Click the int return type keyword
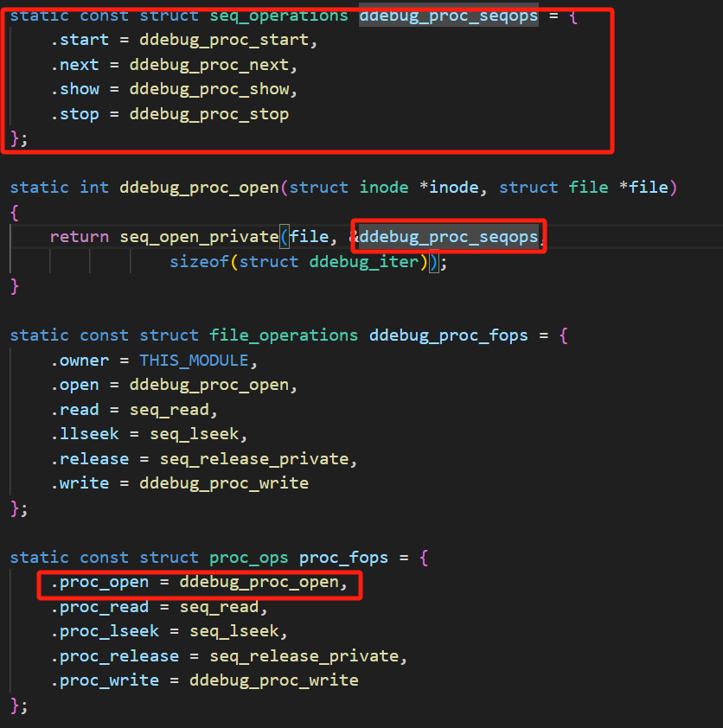This screenshot has height=728, width=723. pos(94,188)
